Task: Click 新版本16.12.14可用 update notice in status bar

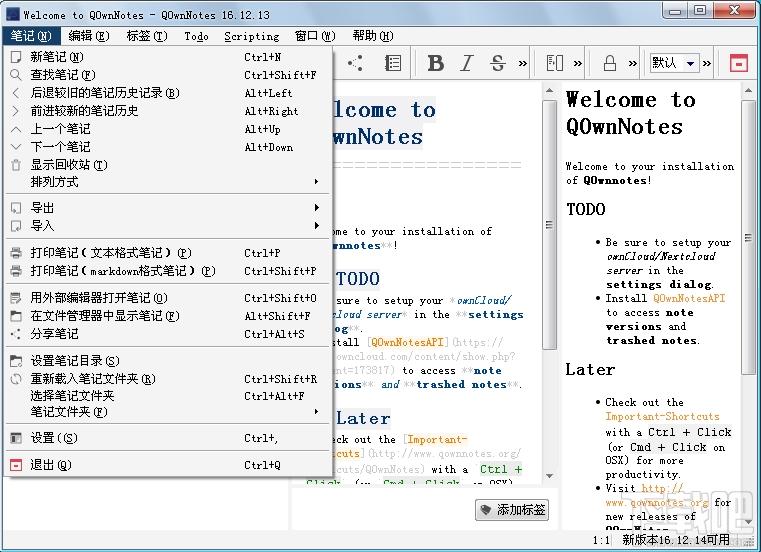Action: [676, 540]
